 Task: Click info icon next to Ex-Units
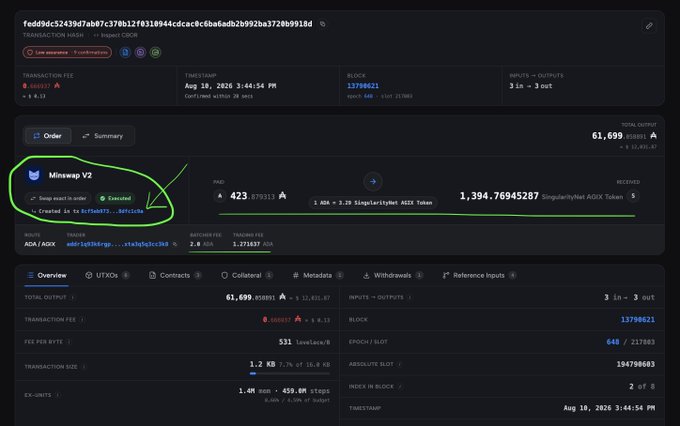(58, 395)
